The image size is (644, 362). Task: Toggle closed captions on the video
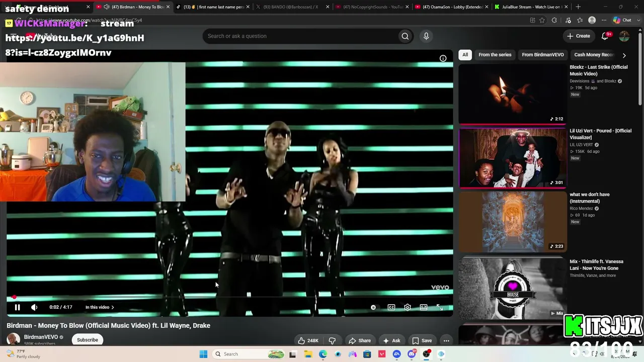point(391,307)
